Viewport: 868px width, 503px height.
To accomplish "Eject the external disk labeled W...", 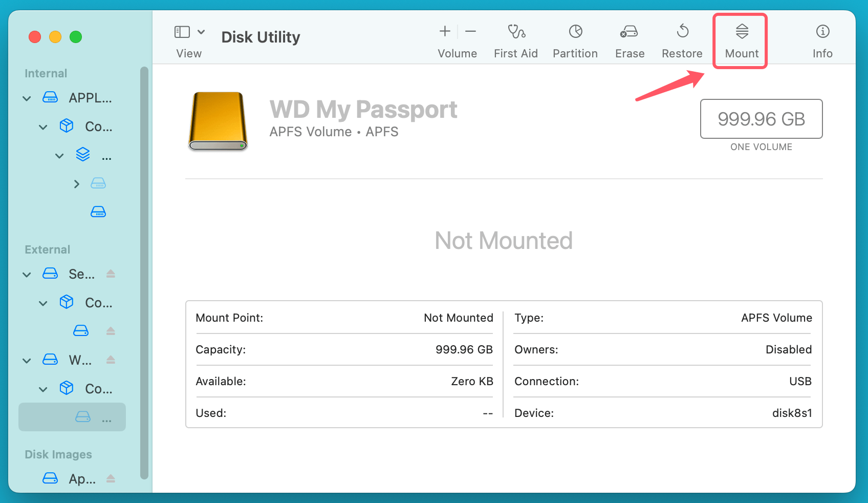I will click(111, 360).
